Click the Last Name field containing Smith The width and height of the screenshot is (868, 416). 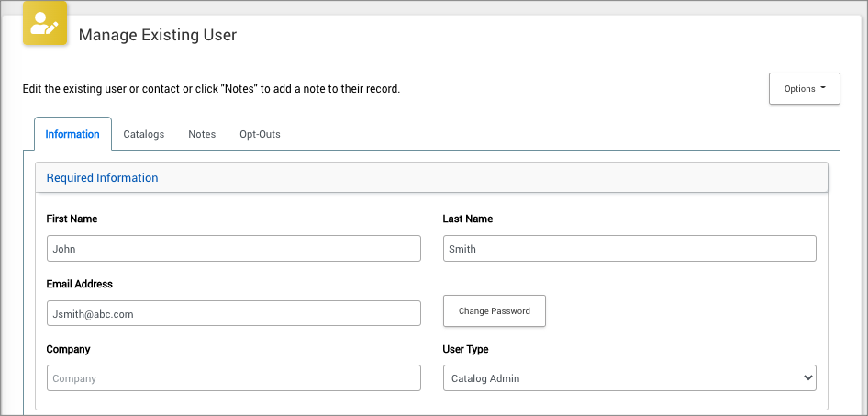629,249
